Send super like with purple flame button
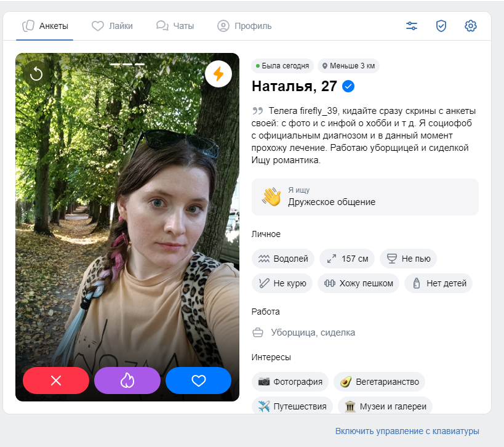504x447 pixels. (x=127, y=381)
